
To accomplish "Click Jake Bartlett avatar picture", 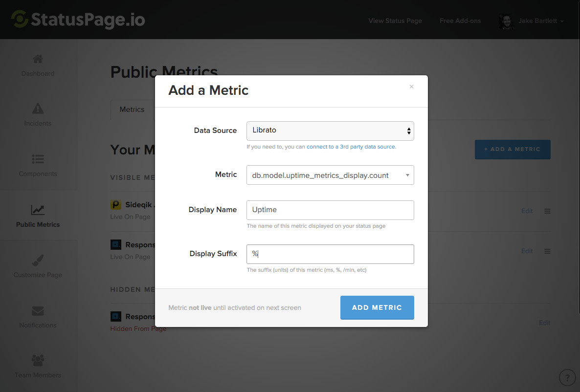I will click(506, 21).
